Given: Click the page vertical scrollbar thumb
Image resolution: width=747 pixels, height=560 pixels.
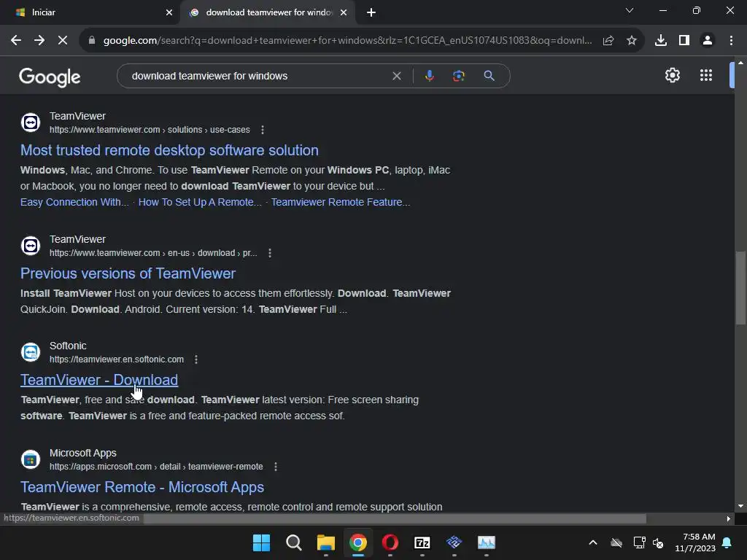Looking at the screenshot, I should [740, 288].
